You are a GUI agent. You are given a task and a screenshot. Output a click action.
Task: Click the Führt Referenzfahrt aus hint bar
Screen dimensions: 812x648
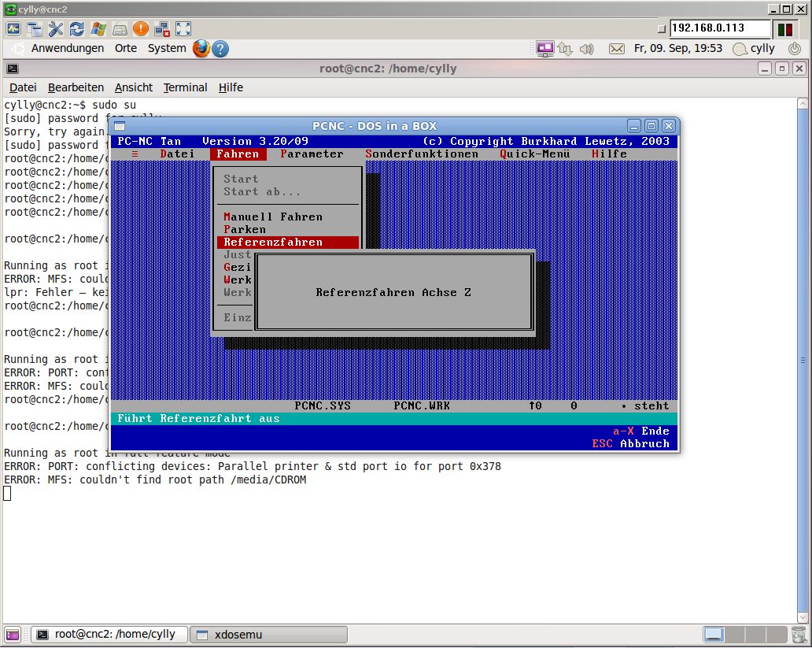pos(393,419)
